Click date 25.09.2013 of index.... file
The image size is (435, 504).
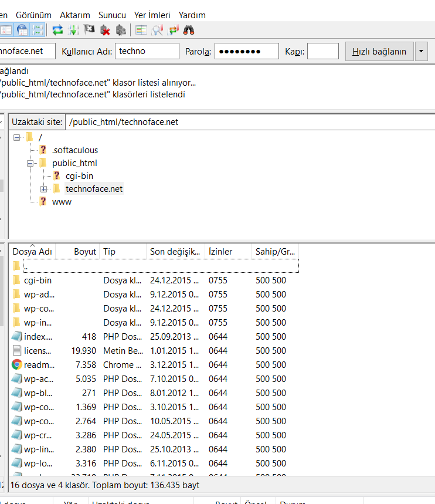pyautogui.click(x=175, y=337)
